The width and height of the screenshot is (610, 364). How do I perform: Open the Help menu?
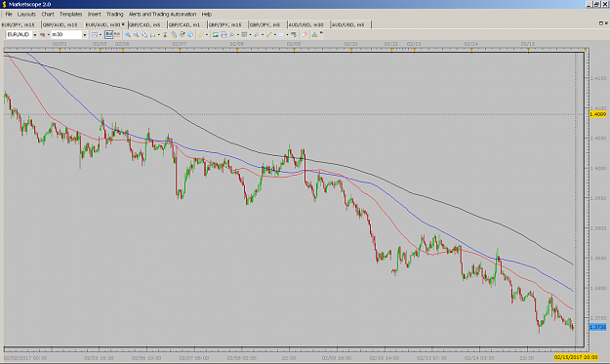tap(207, 14)
